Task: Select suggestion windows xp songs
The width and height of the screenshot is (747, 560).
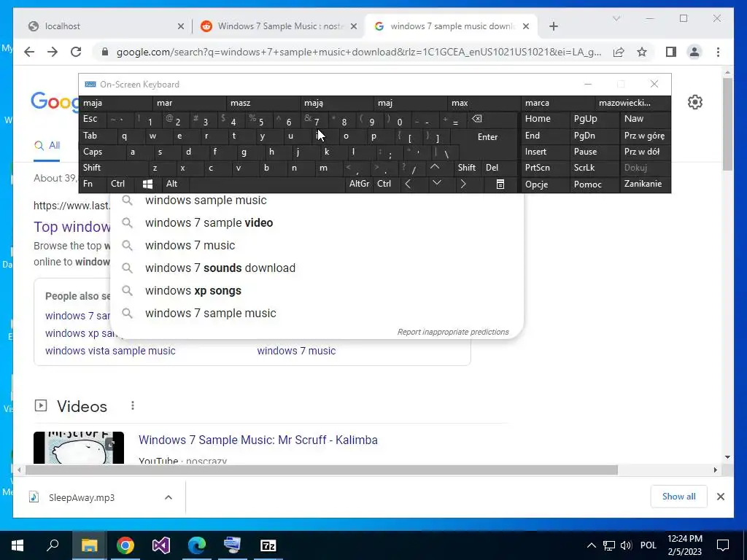Action: [x=317, y=290]
